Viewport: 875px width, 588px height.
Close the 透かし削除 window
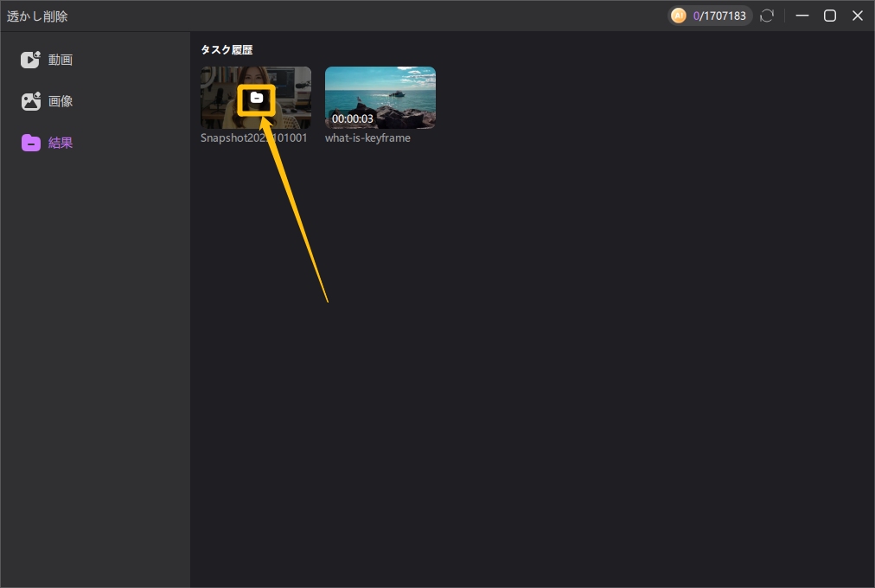pos(857,16)
